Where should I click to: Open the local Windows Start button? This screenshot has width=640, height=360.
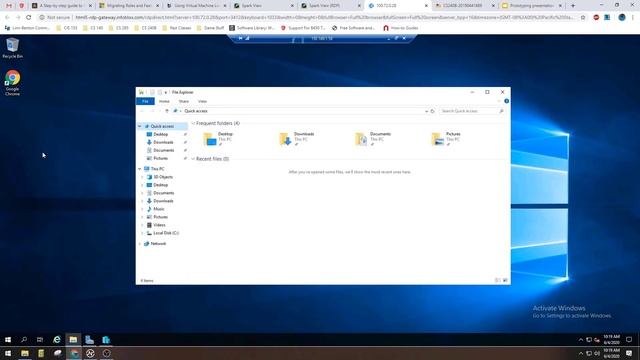click(x=8, y=353)
